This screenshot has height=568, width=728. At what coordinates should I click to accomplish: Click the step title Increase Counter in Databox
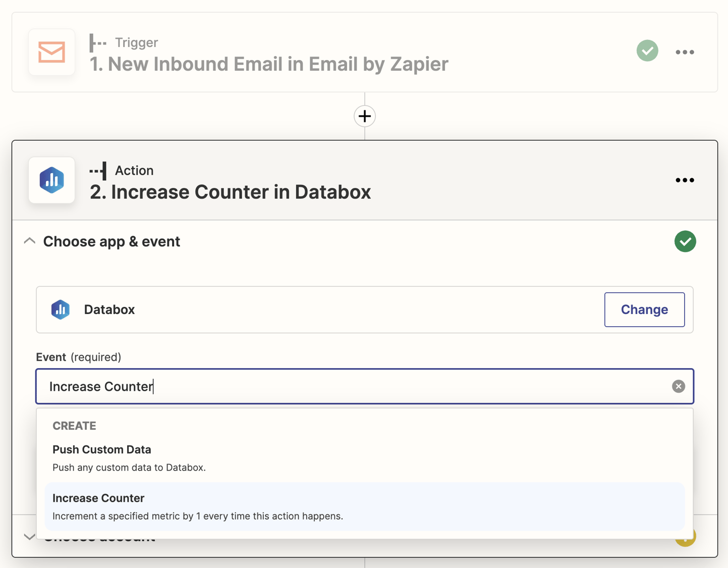[231, 192]
